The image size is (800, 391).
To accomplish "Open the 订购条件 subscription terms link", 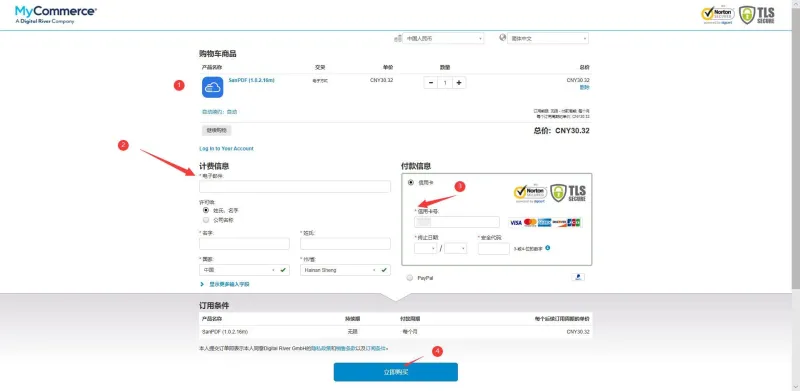I will click(377, 348).
